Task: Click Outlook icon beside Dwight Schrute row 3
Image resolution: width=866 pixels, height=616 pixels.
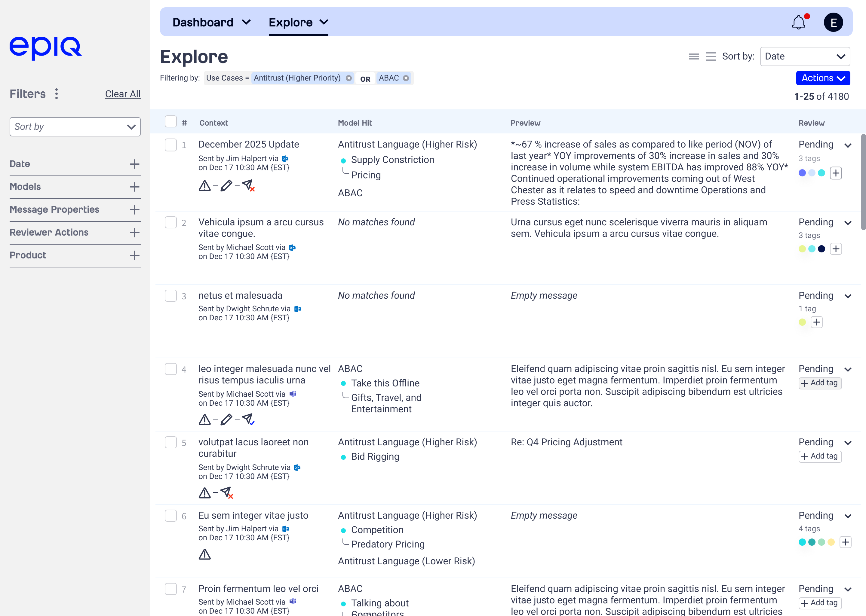Action: [297, 309]
